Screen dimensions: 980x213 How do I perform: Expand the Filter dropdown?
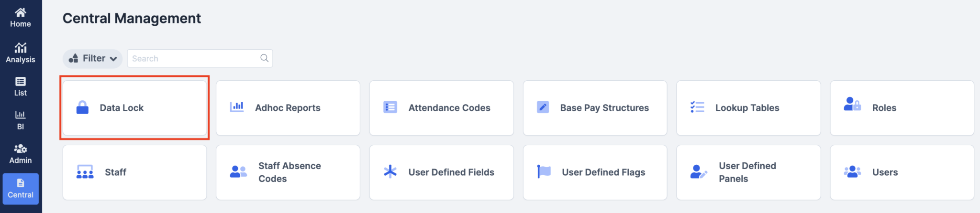pos(93,59)
